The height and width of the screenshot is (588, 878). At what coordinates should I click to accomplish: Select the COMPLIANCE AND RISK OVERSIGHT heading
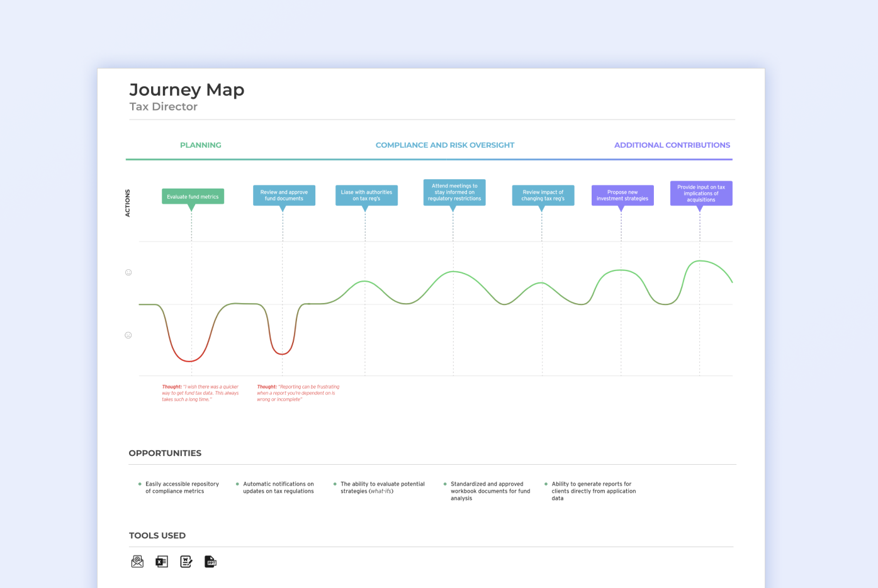[x=445, y=145]
